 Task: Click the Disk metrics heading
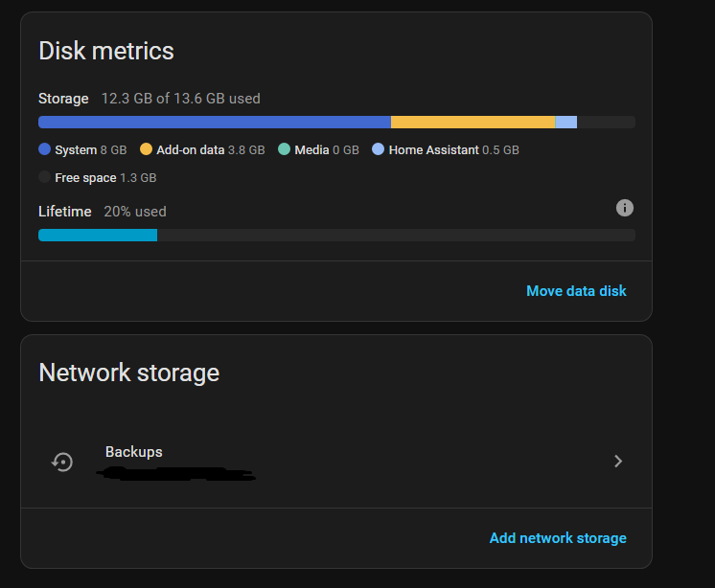click(x=106, y=51)
